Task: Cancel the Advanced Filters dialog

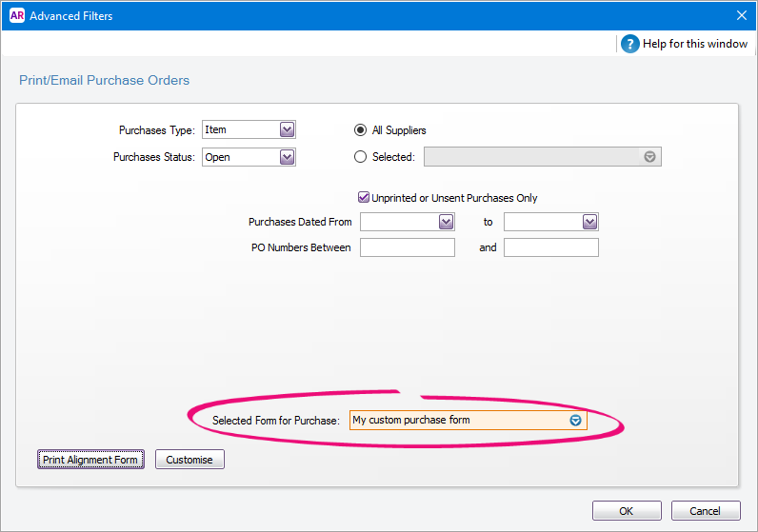Action: [x=705, y=511]
